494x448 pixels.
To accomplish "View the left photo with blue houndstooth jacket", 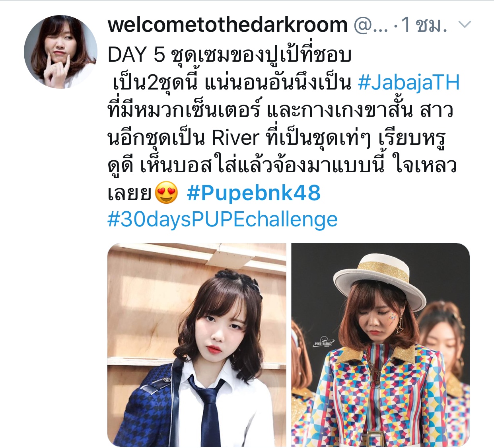I will point(196,345).
